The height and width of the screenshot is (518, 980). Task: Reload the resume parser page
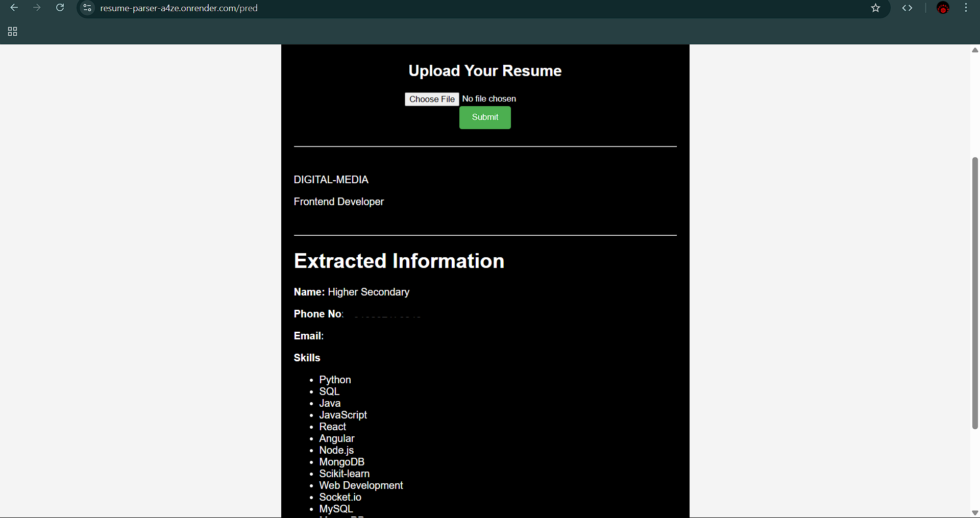tap(60, 8)
